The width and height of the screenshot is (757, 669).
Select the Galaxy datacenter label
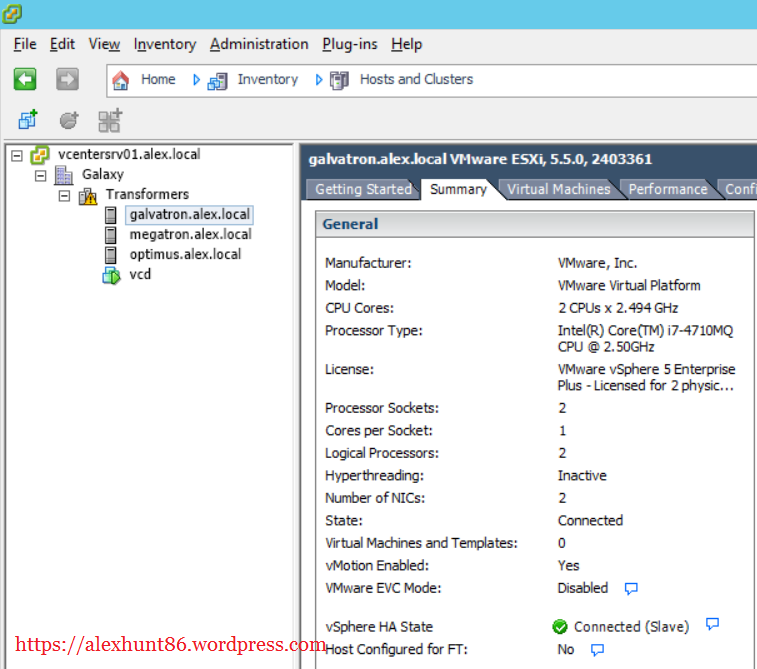[x=102, y=174]
